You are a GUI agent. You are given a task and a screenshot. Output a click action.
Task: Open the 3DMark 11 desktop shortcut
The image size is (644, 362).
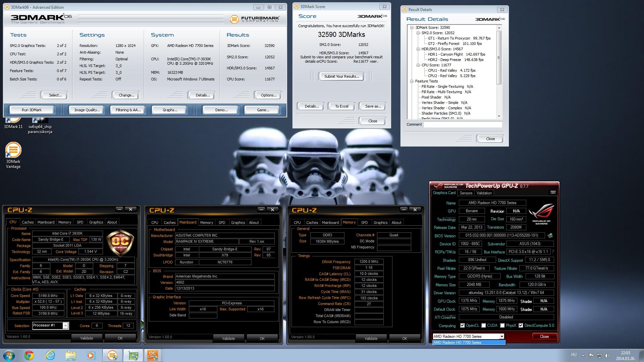point(13,123)
